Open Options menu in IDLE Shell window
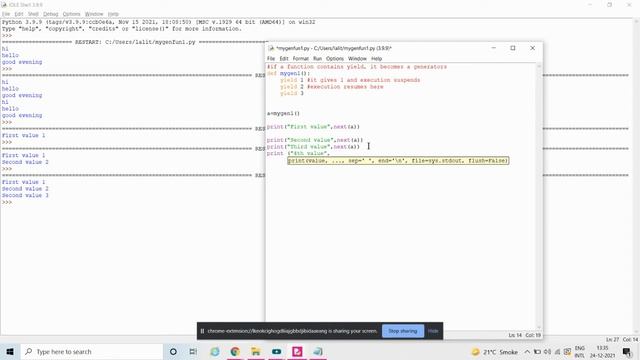 tap(71, 14)
